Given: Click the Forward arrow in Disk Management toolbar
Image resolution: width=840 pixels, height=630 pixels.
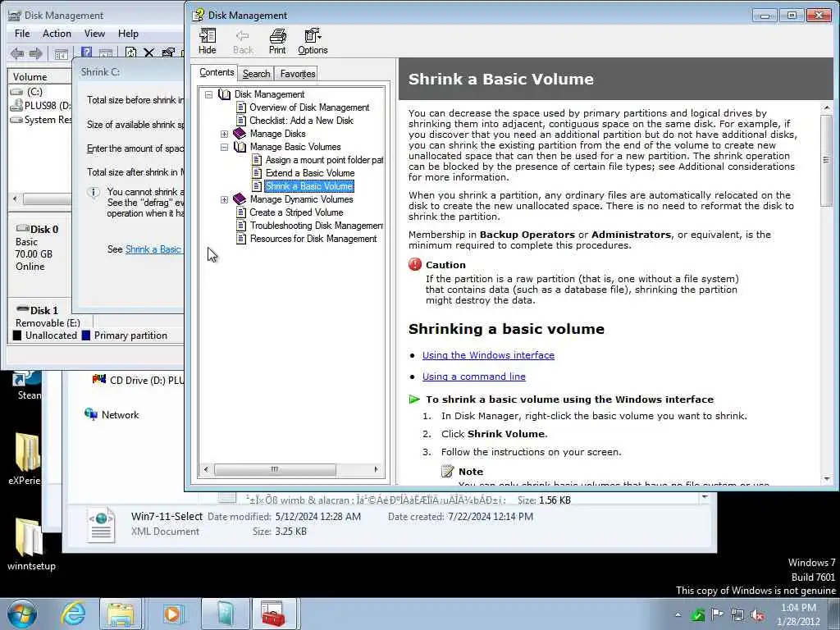Looking at the screenshot, I should coord(36,53).
